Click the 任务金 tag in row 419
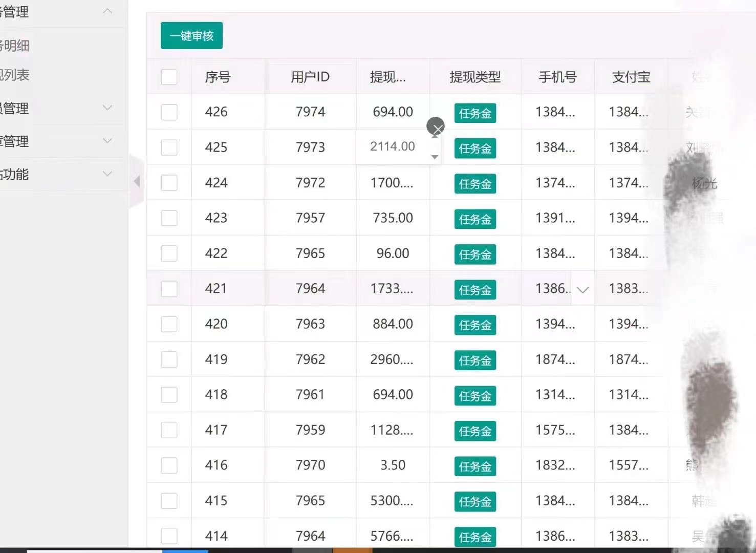 [475, 360]
